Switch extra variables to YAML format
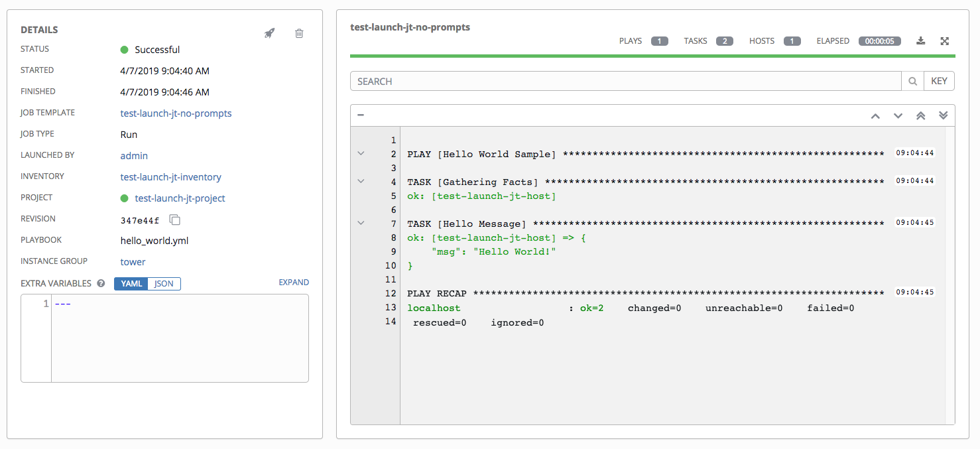Image resolution: width=980 pixels, height=449 pixels. 131,284
